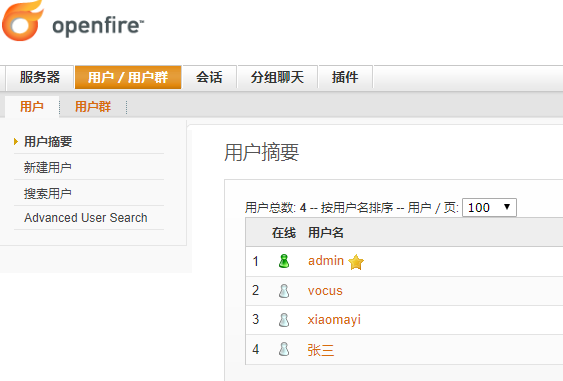
Task: Open the users-per-page dropdown showing 100
Action: [489, 208]
